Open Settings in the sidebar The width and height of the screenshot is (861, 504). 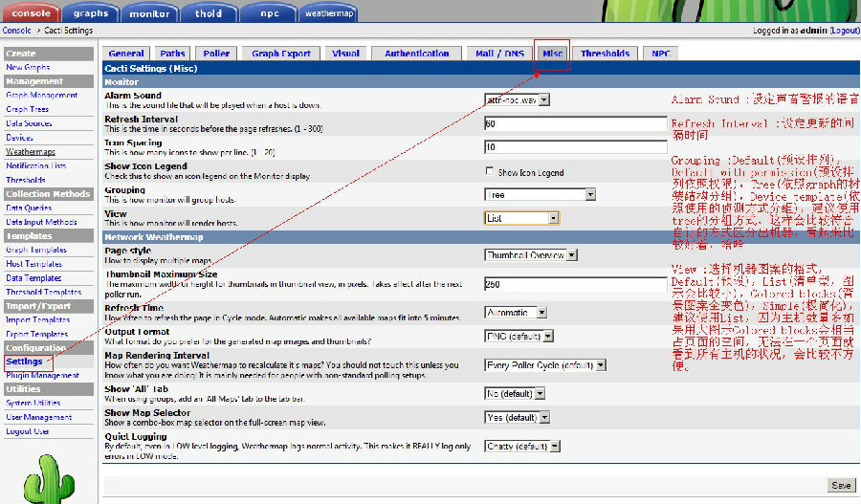pyautogui.click(x=24, y=362)
